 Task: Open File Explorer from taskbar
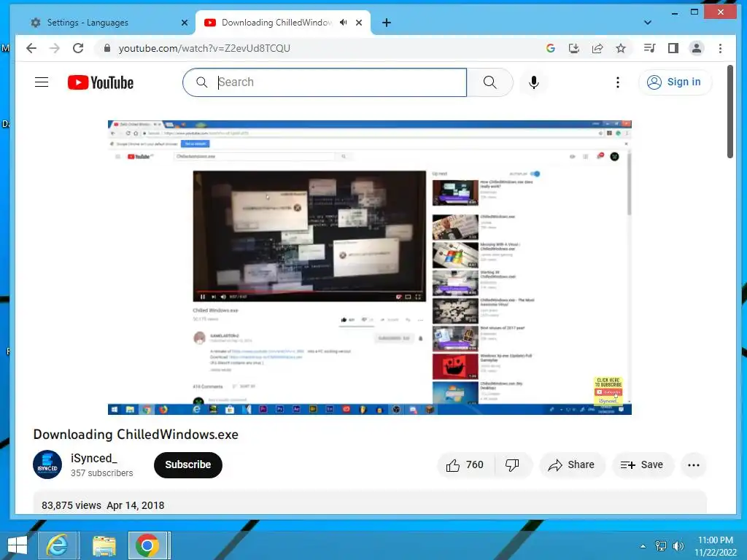[104, 545]
